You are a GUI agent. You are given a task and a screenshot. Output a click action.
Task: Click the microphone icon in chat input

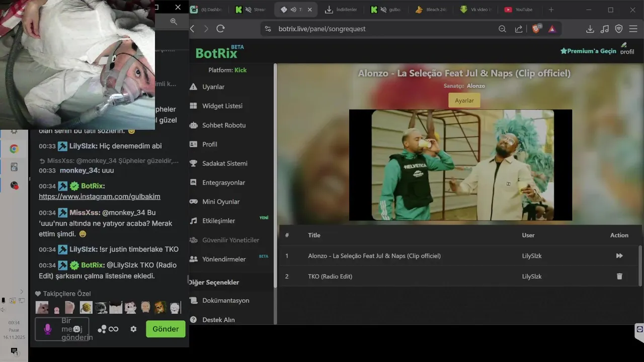[48, 329]
